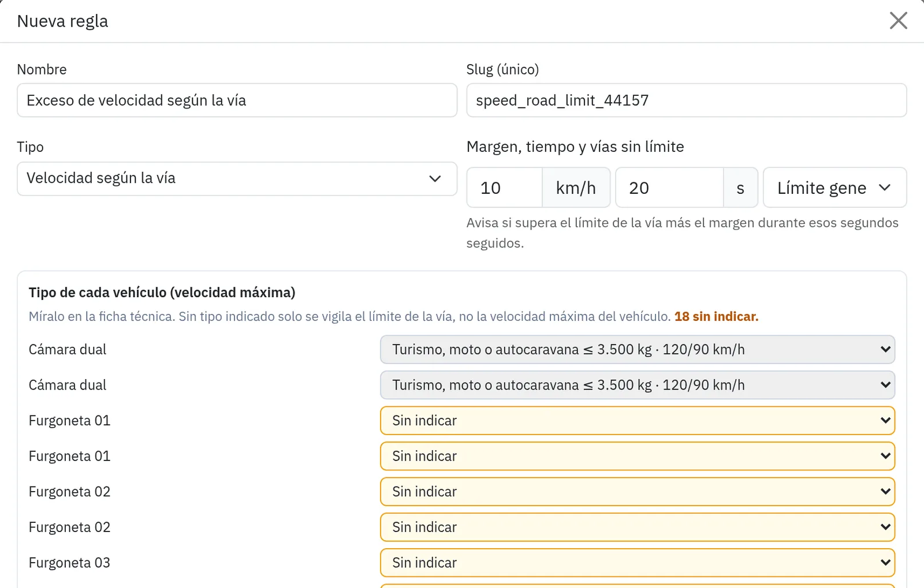Open the Tipo dropdown

[237, 178]
